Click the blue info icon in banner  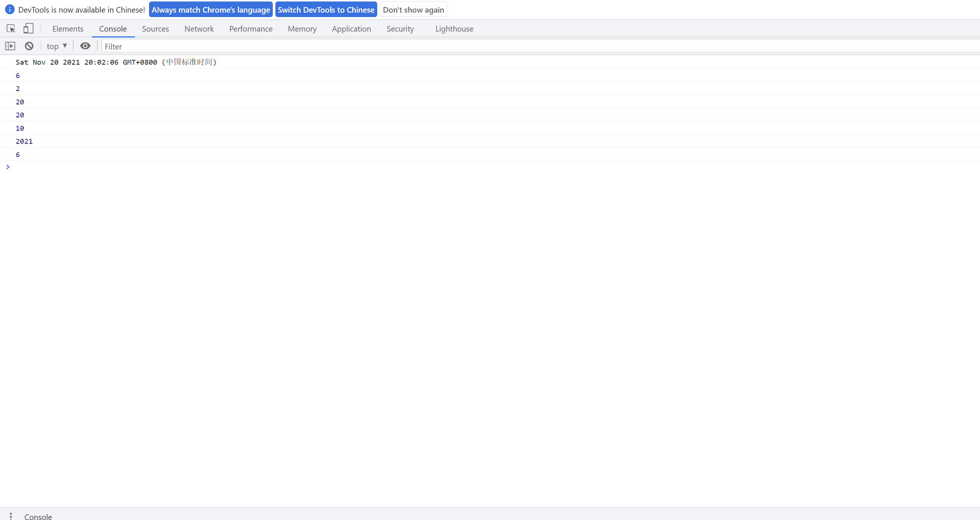(x=10, y=10)
